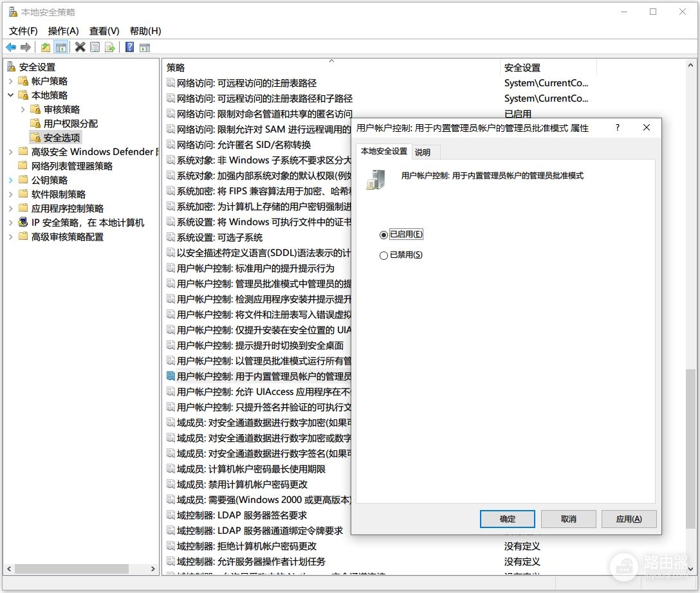
Task: Click the server icon in properties dialog
Action: [376, 179]
